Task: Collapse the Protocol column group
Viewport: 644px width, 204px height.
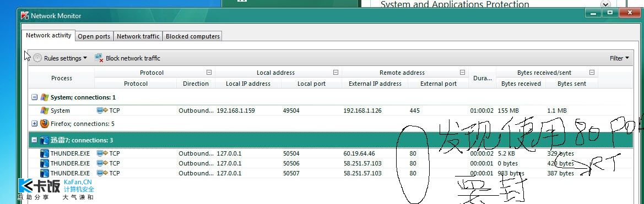Action: click(x=209, y=73)
